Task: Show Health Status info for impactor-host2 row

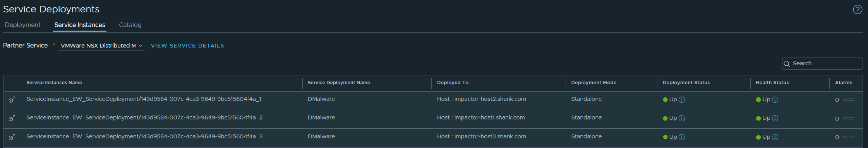Action: (775, 100)
